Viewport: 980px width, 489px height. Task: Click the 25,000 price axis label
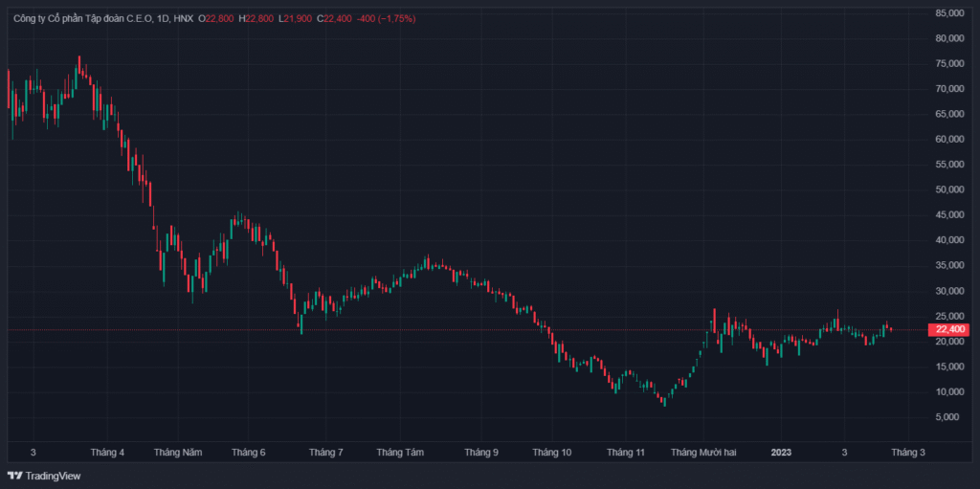click(x=949, y=317)
